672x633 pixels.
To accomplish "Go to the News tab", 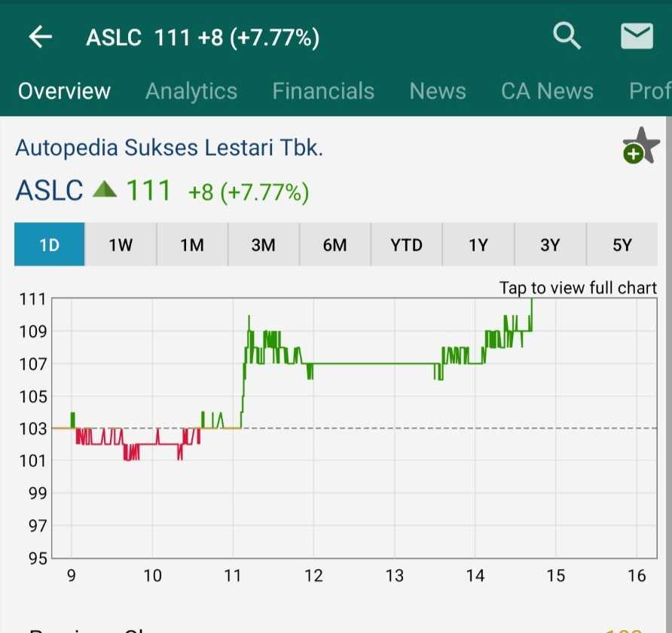I will coord(438,91).
